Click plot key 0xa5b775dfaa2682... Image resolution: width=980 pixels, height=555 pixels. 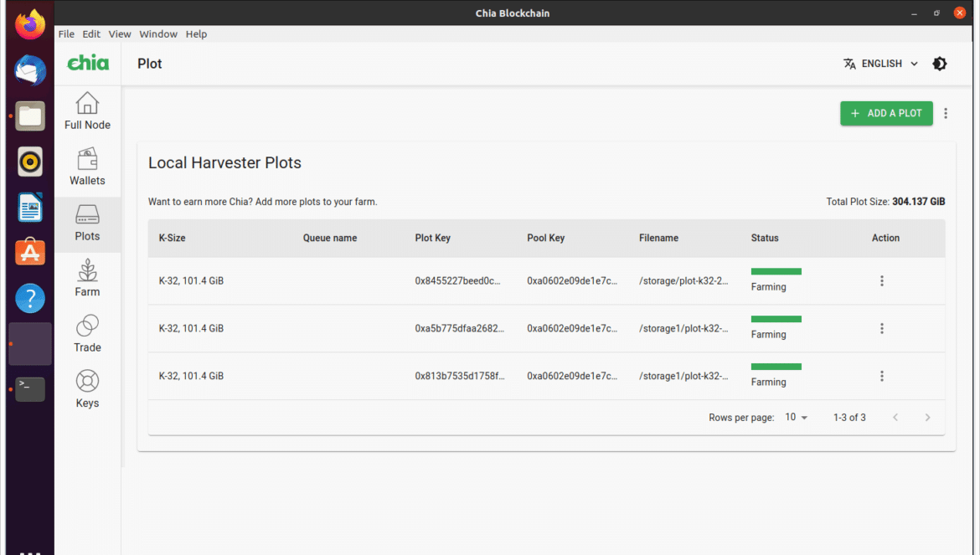coord(459,328)
